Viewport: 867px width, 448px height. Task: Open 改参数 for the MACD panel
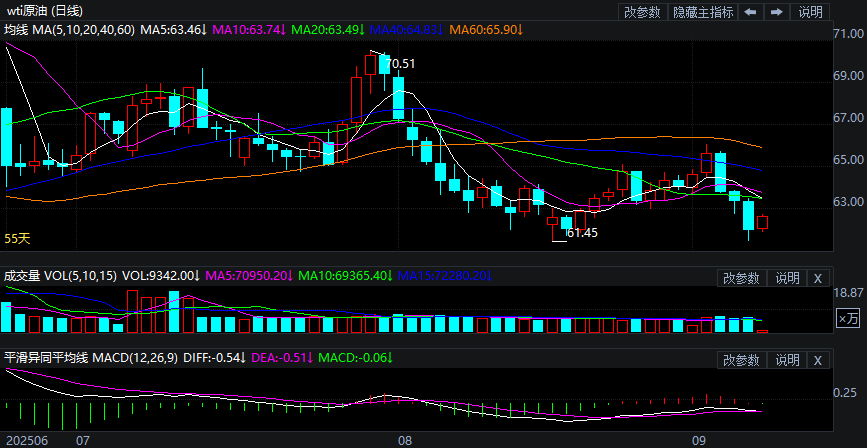[x=742, y=360]
